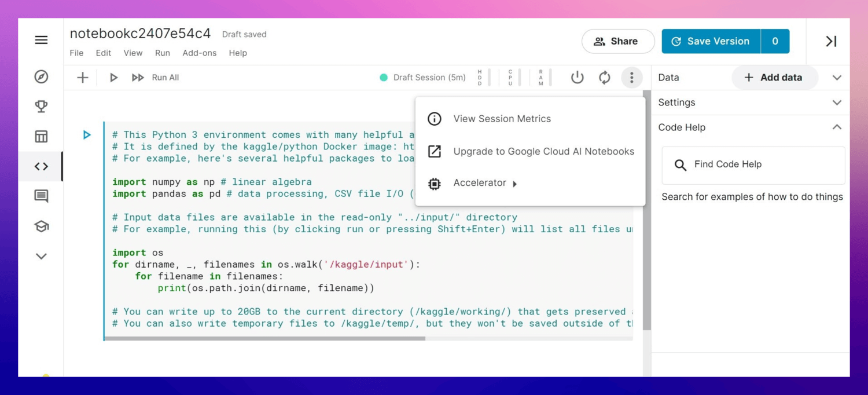Viewport: 868px width, 395px height.
Task: Click the power session icon
Action: click(x=578, y=77)
